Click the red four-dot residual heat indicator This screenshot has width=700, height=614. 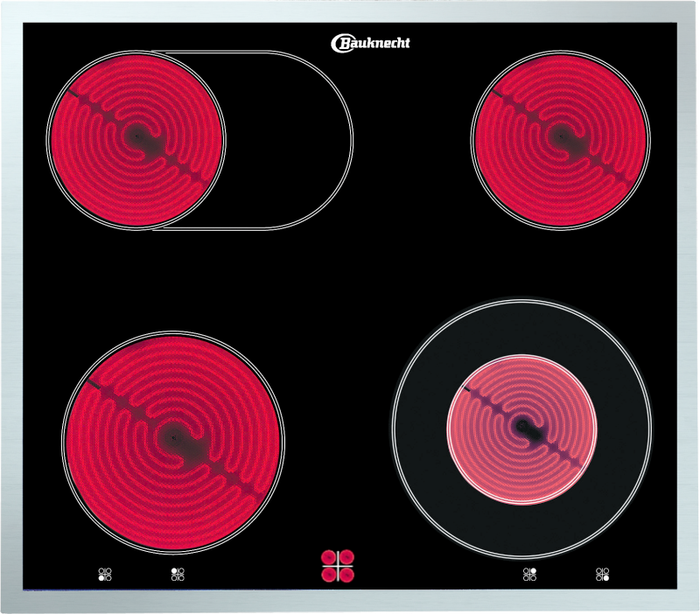[338, 566]
